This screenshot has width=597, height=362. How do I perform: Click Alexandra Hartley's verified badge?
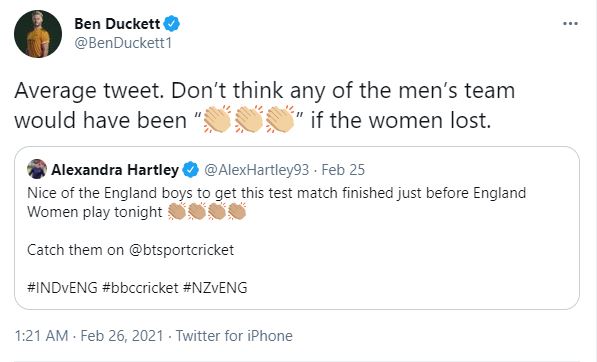(x=191, y=170)
